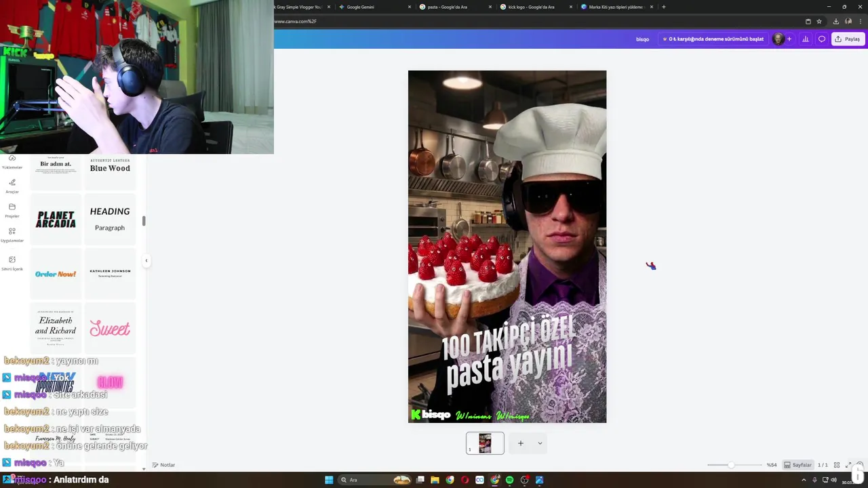Click the 1 / 1 page counter
This screenshot has width=868, height=488.
[x=823, y=465]
